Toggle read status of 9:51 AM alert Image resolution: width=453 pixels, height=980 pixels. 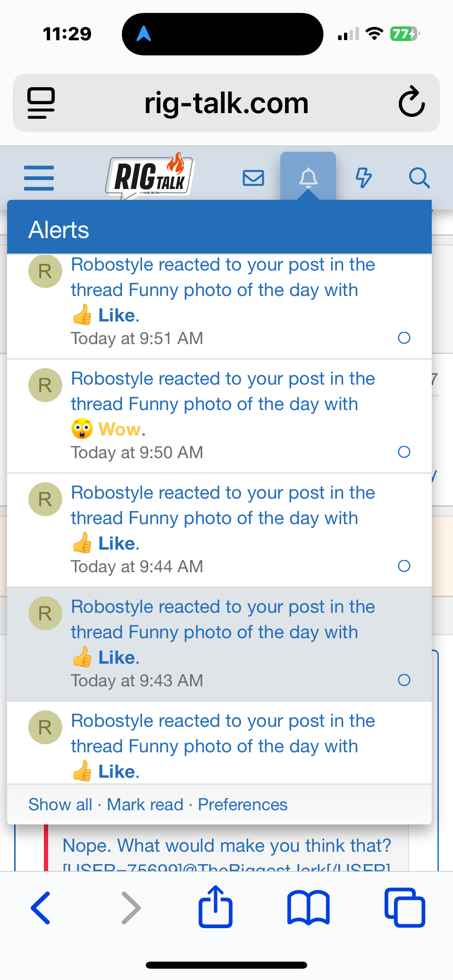[x=404, y=338]
